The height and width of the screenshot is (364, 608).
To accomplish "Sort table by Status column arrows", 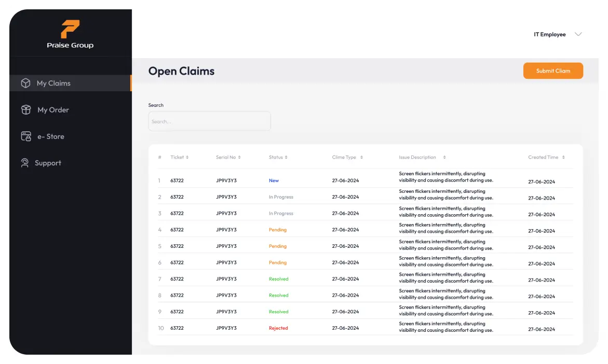I will tap(286, 157).
